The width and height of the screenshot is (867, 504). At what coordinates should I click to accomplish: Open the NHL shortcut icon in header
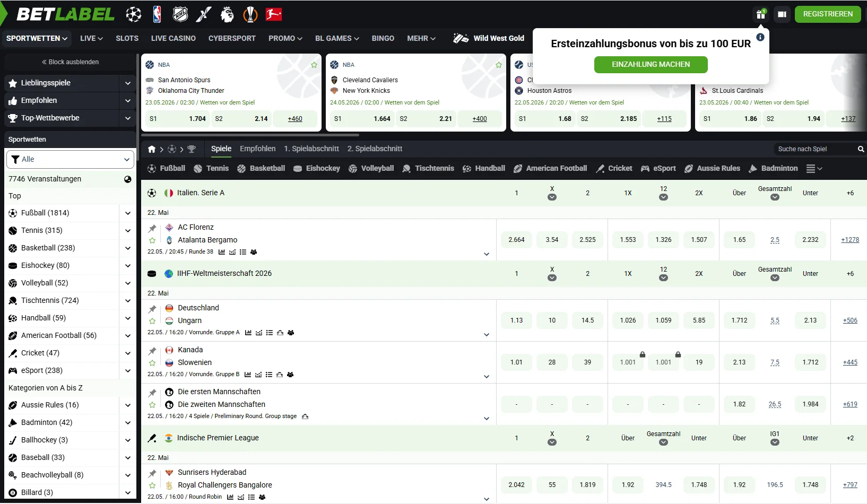click(180, 14)
